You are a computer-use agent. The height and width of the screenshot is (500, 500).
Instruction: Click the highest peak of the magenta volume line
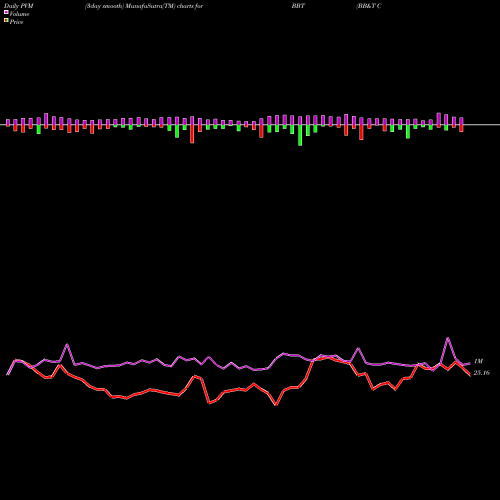pyautogui.click(x=448, y=338)
